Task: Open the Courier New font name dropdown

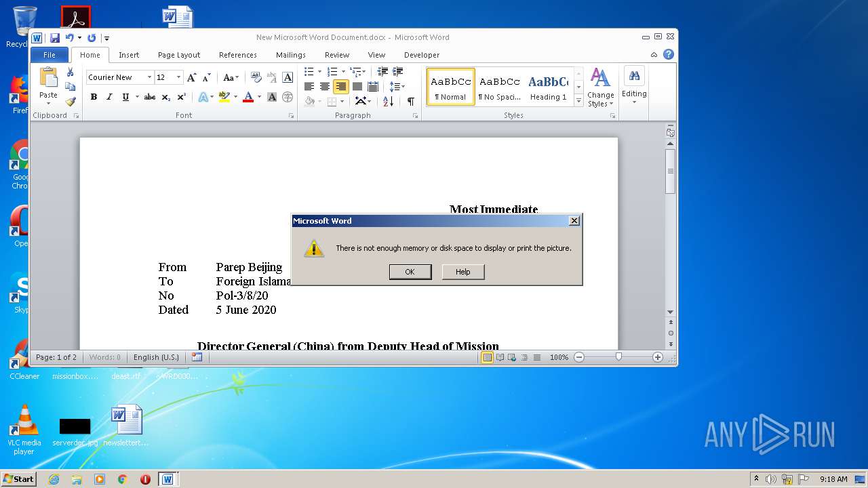Action: [149, 77]
